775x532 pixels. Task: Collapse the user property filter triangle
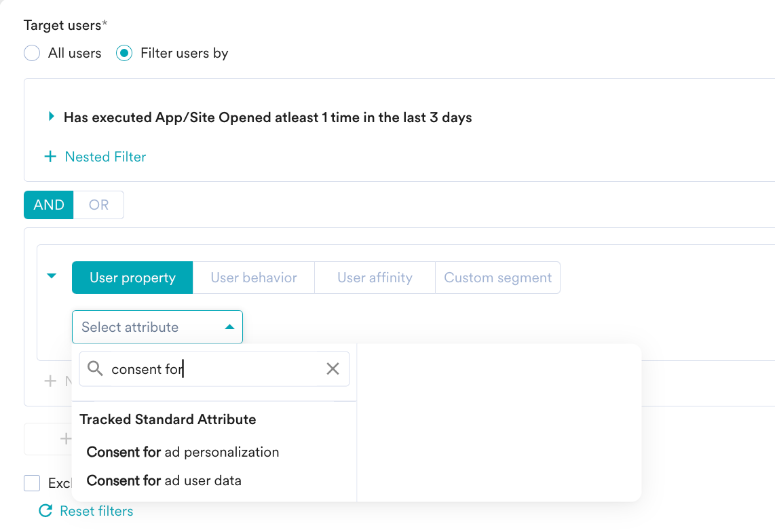click(x=52, y=276)
